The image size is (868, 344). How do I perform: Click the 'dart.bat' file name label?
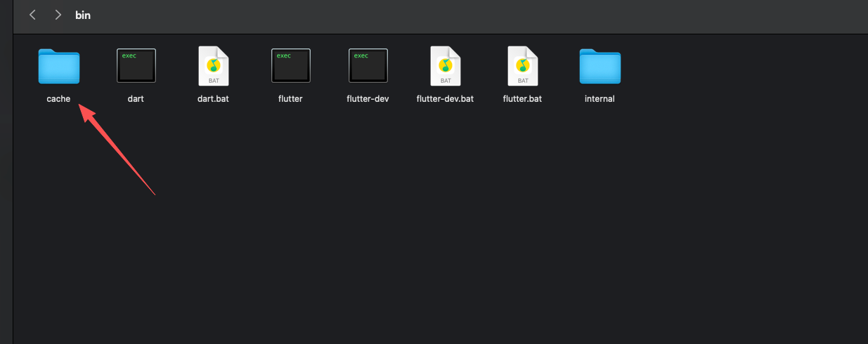coord(213,99)
